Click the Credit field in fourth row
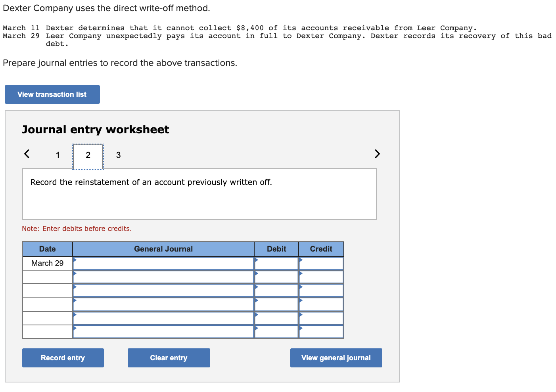This screenshot has height=392, width=556. pyautogui.click(x=321, y=304)
